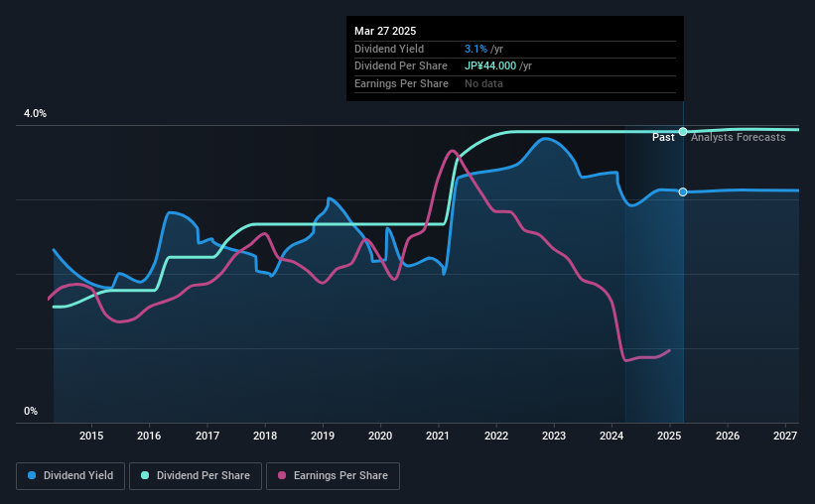Click the 'No data' earnings value
The image size is (815, 504).
(x=483, y=83)
